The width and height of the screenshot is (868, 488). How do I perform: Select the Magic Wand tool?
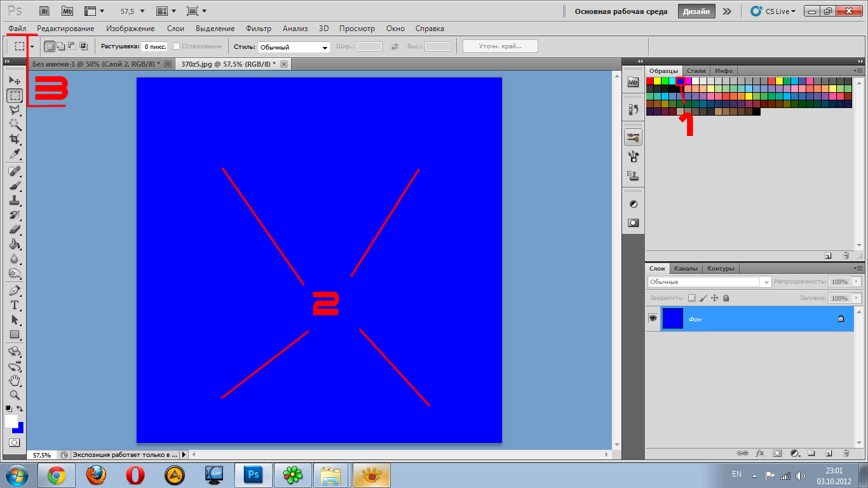pos(15,125)
